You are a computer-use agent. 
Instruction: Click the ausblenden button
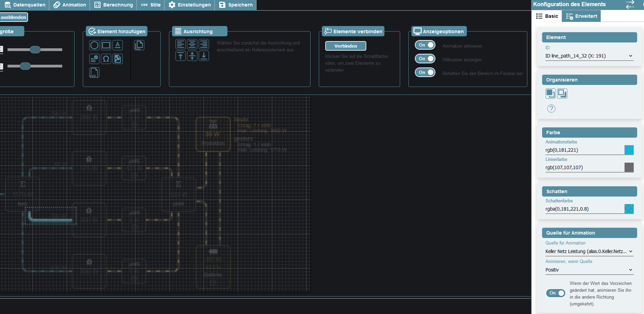(13, 17)
